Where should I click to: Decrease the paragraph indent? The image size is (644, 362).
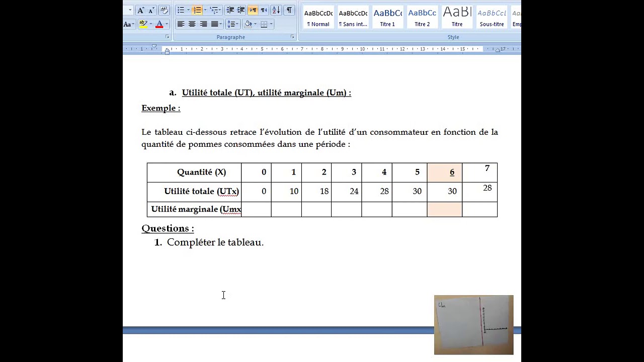230,10
